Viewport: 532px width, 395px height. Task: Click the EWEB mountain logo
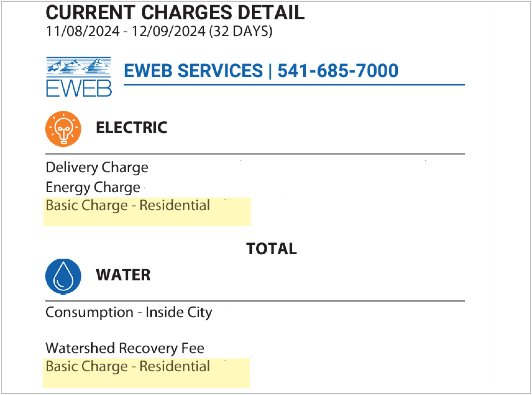coord(79,77)
